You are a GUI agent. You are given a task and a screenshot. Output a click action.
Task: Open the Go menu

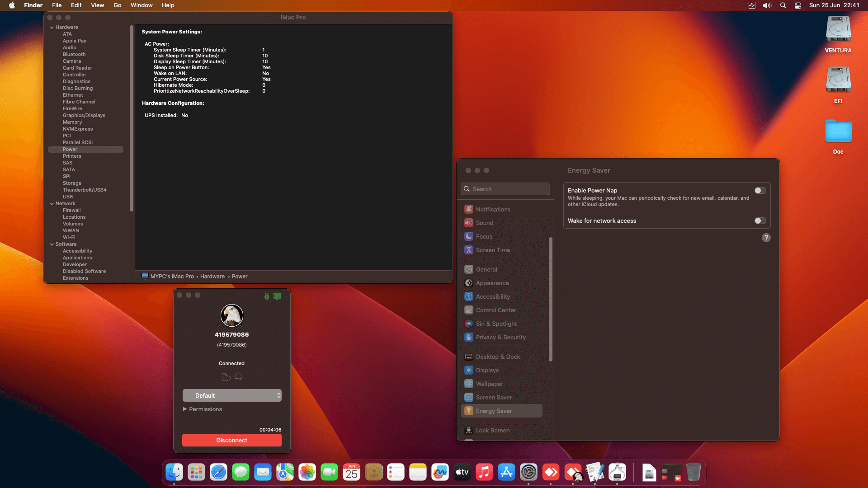tap(118, 5)
